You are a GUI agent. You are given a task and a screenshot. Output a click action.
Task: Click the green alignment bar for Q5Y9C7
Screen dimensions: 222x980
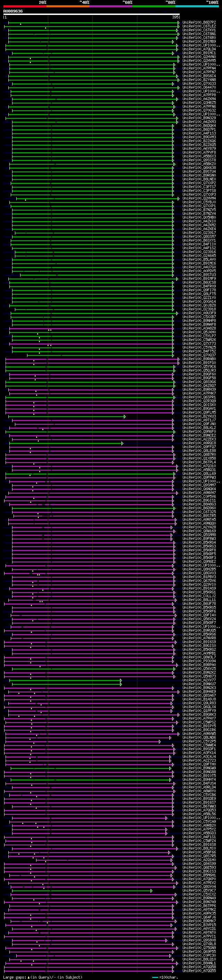(82, 891)
